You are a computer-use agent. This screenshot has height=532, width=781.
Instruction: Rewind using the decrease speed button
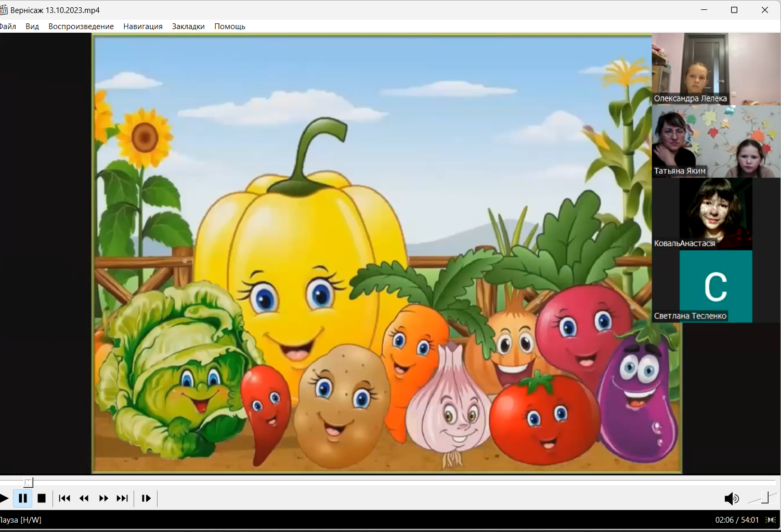click(x=84, y=498)
